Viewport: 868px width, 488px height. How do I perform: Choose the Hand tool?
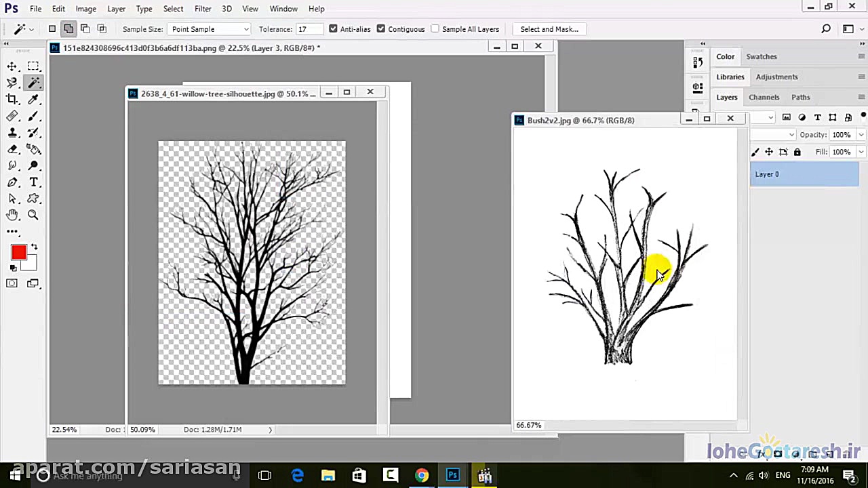coord(12,215)
